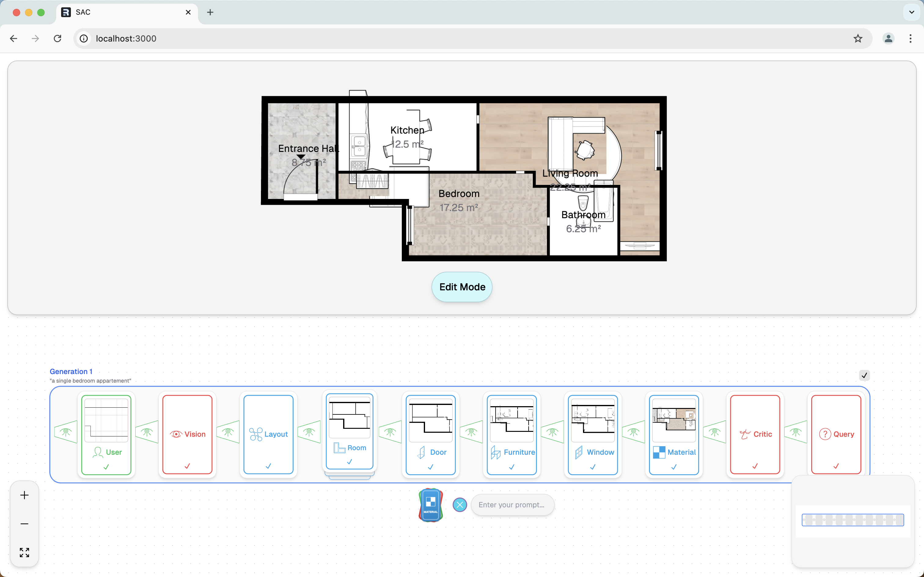
Task: Click the Edit Mode button
Action: click(462, 287)
